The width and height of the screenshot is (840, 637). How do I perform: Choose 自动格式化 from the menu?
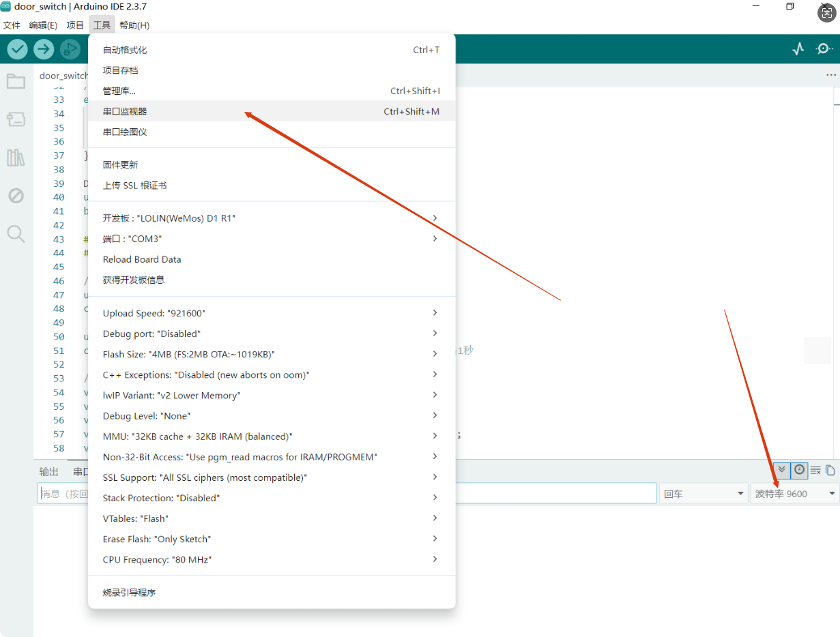click(272, 50)
